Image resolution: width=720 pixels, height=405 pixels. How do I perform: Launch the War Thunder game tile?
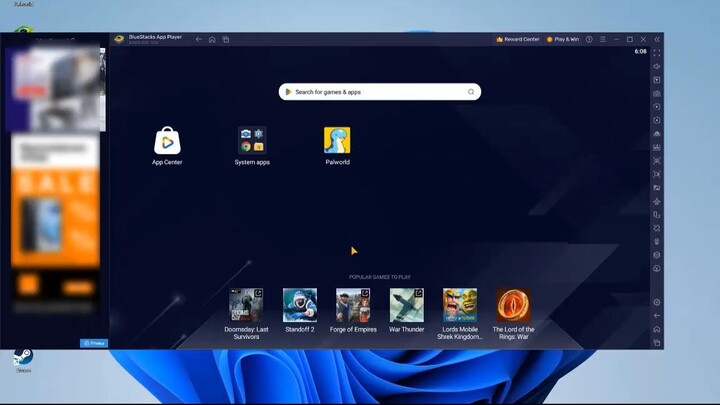click(x=407, y=305)
